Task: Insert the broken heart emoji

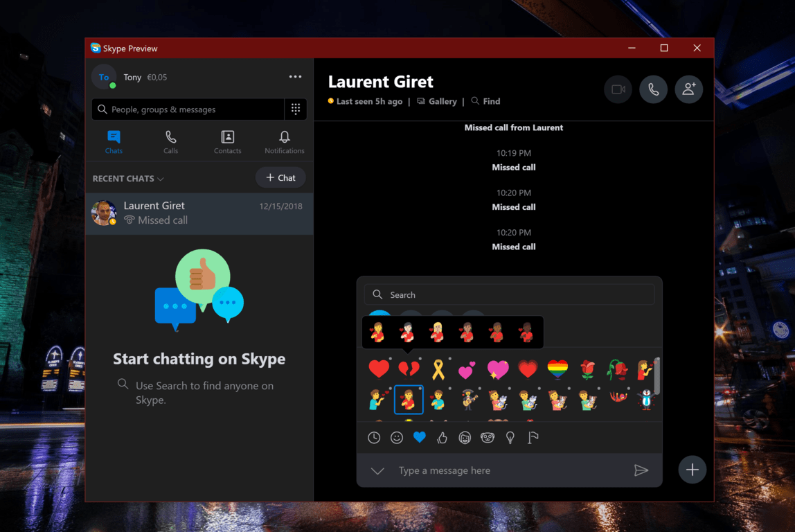Action: click(x=409, y=369)
